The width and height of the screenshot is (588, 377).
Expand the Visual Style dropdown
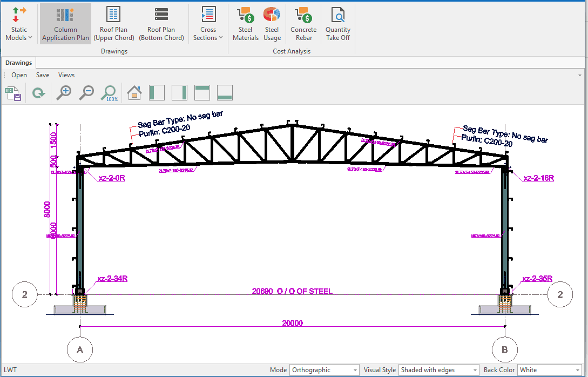(438, 370)
